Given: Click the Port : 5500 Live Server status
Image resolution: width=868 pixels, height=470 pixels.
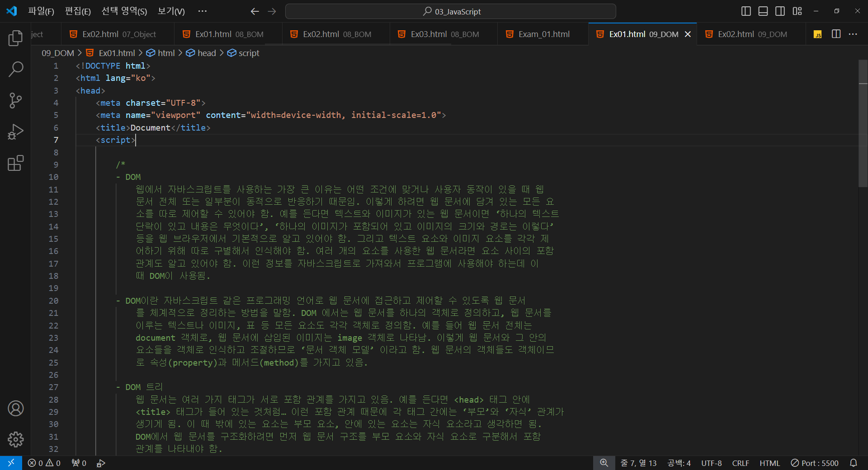Looking at the screenshot, I should 815,463.
